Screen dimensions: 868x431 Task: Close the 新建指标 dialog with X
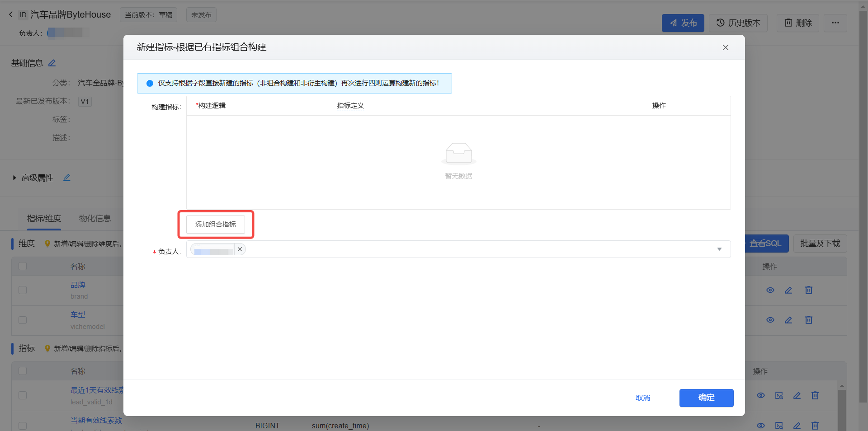pyautogui.click(x=725, y=47)
